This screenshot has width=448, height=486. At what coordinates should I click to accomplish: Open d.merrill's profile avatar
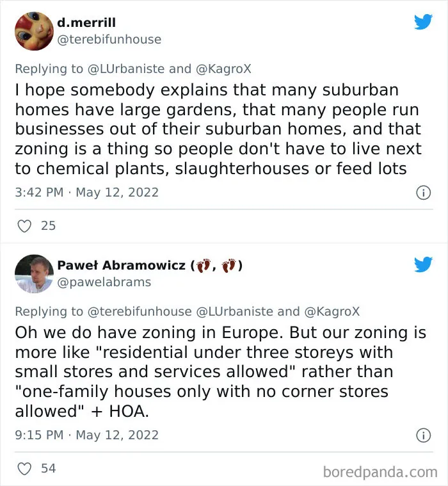(34, 31)
